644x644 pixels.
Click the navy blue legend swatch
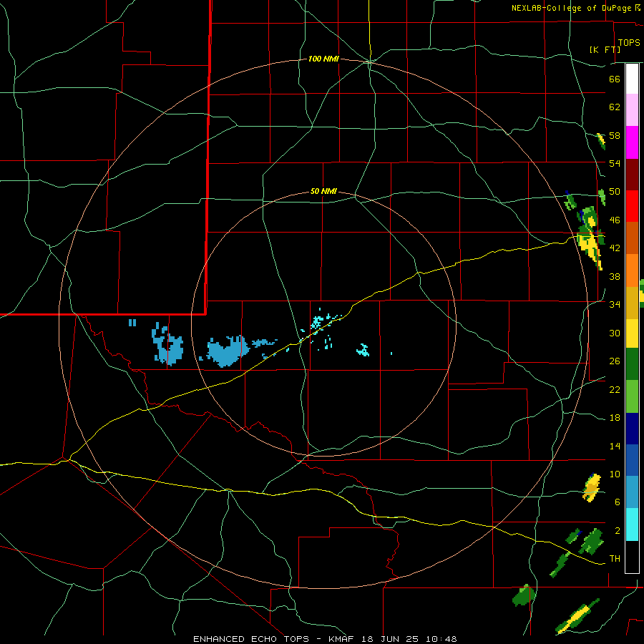click(x=632, y=429)
